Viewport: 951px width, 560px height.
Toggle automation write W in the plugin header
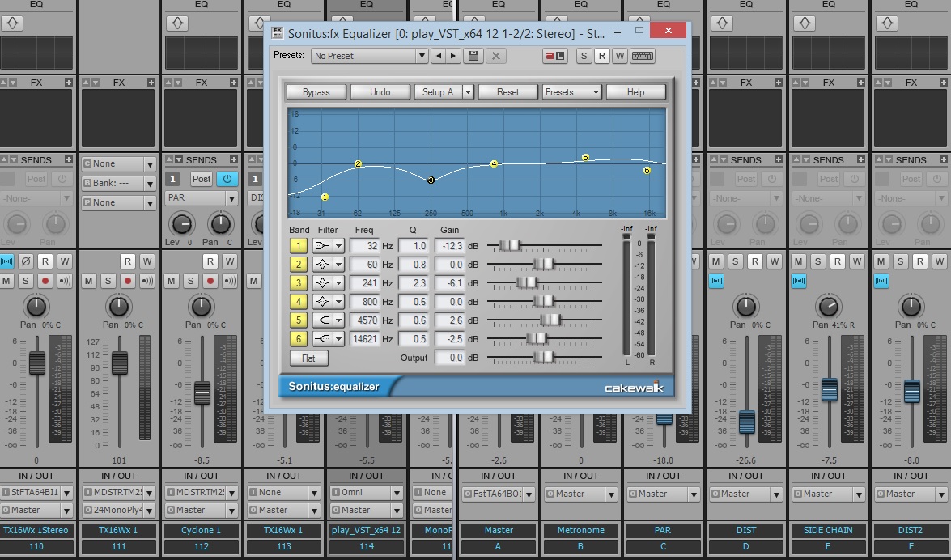point(619,56)
